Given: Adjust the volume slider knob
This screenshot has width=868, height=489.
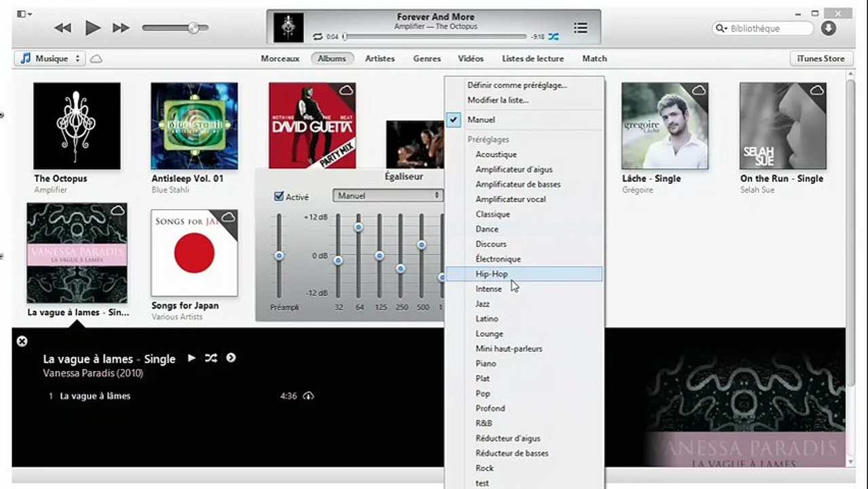Looking at the screenshot, I should (x=193, y=28).
